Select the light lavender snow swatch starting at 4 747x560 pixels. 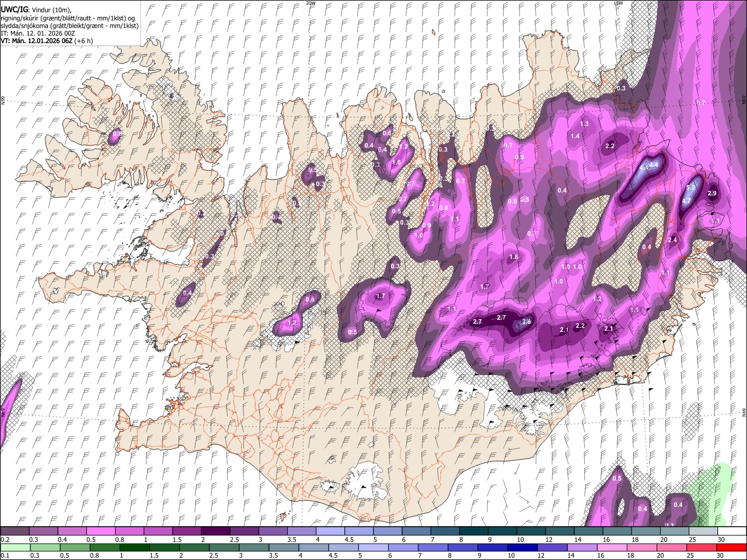pyautogui.click(x=330, y=531)
